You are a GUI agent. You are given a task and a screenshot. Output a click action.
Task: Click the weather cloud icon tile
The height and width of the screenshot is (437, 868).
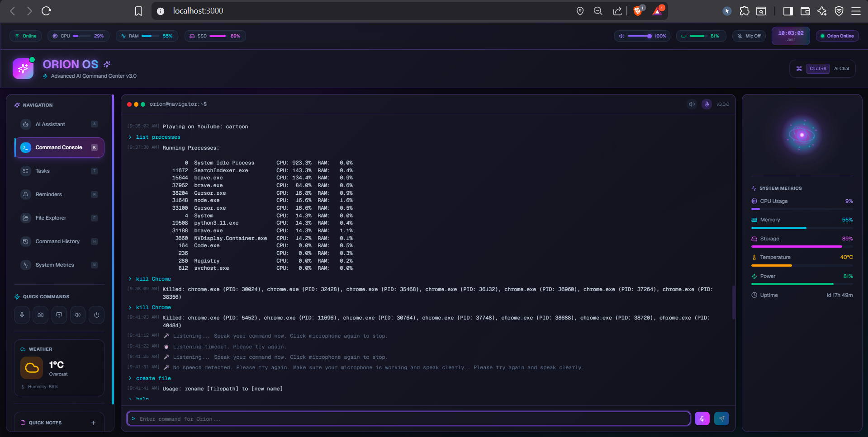32,368
